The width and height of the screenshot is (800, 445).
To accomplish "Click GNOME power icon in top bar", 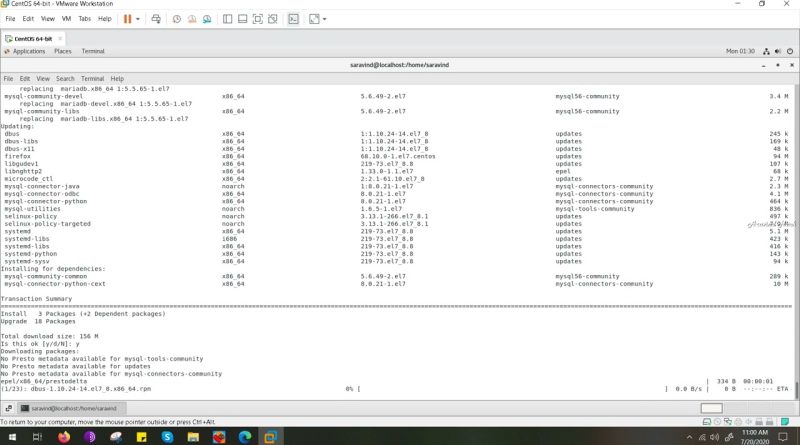I will (790, 51).
